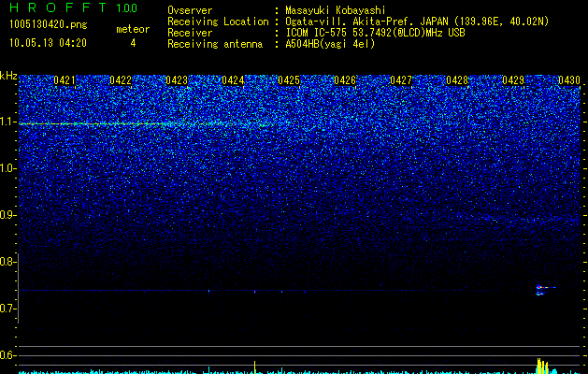This screenshot has width=588, height=374.
Task: Click the 0.9 frequency axis label
Action: pyautogui.click(x=7, y=215)
